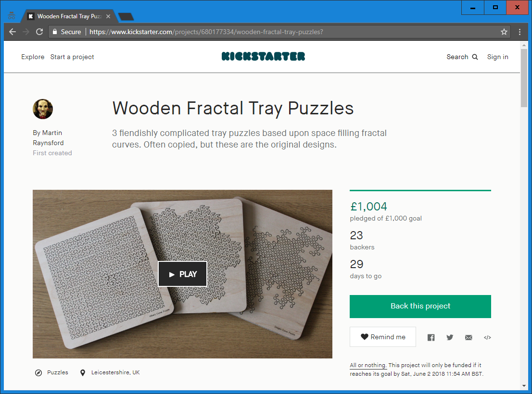
Task: Share project by email envelope icon
Action: click(x=469, y=337)
